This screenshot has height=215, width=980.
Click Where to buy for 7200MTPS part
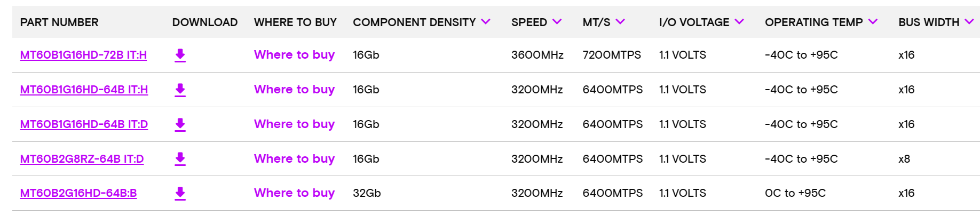coord(294,55)
